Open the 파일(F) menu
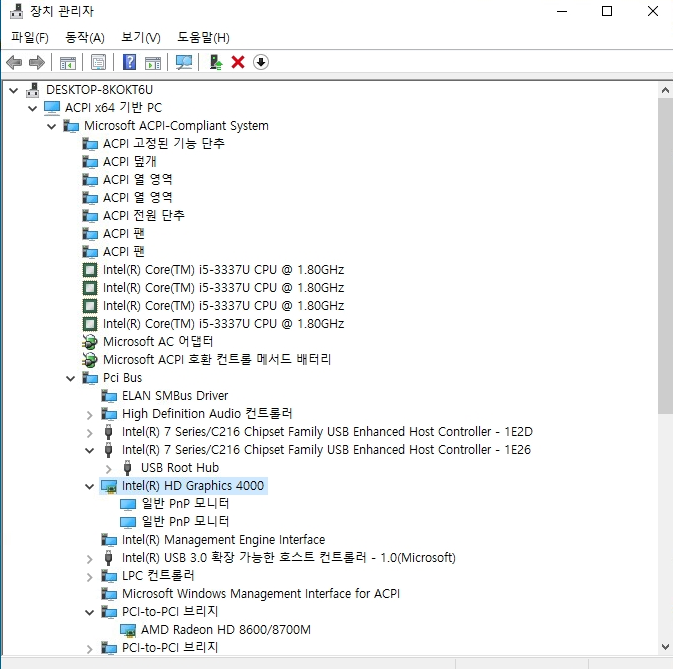673x669 pixels. (30, 38)
